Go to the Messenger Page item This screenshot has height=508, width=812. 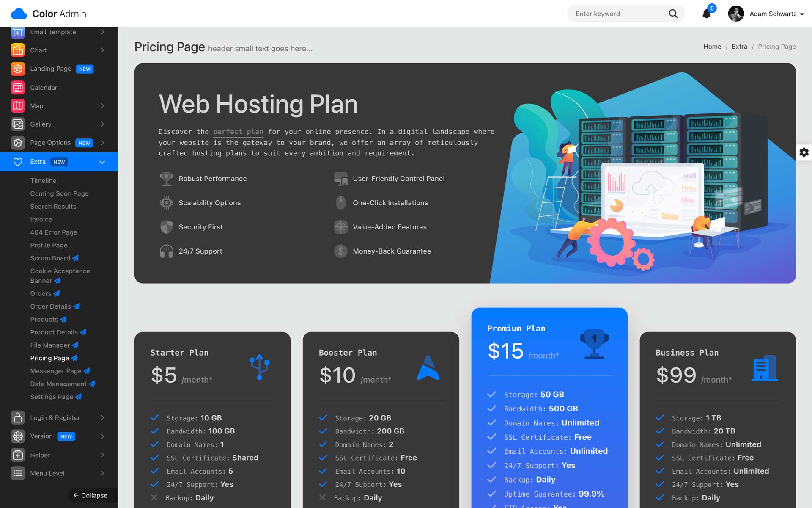tap(56, 371)
